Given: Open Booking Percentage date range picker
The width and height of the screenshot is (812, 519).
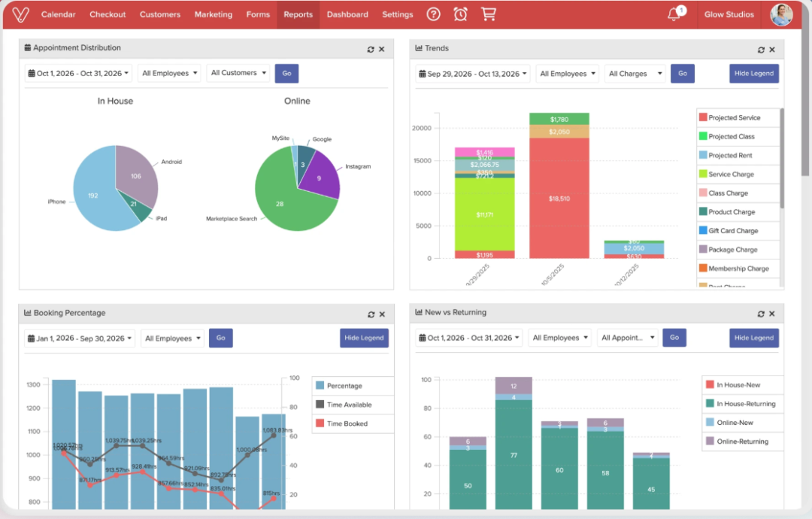Looking at the screenshot, I should pyautogui.click(x=79, y=338).
